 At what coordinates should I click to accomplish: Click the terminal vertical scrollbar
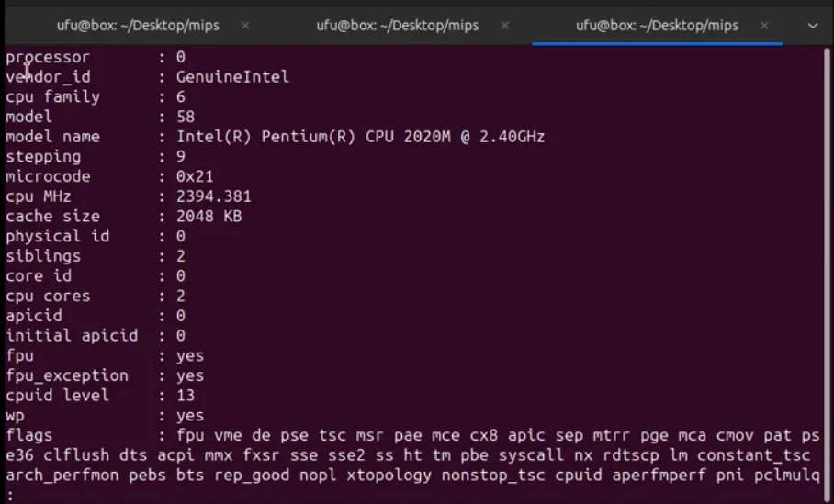[x=827, y=274]
